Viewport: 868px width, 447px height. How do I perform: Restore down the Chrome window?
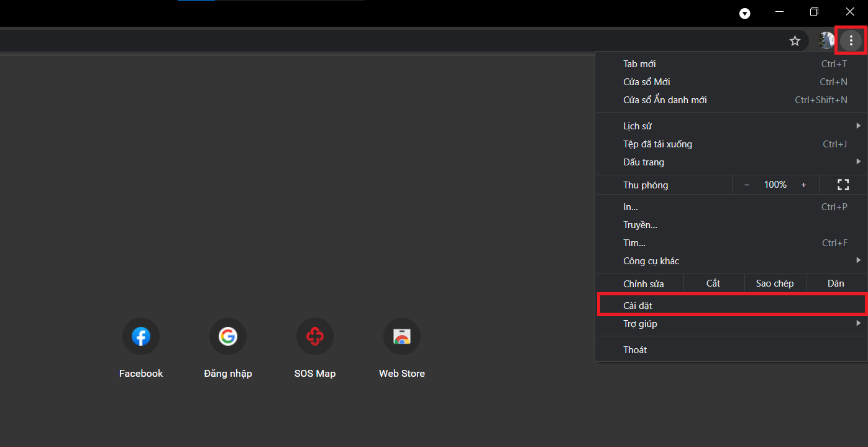point(814,11)
